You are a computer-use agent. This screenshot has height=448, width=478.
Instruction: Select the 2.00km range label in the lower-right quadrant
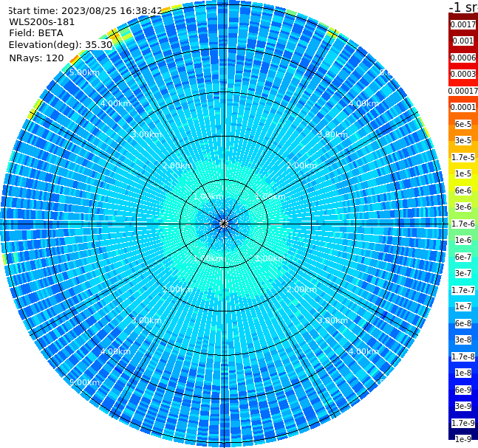301,289
